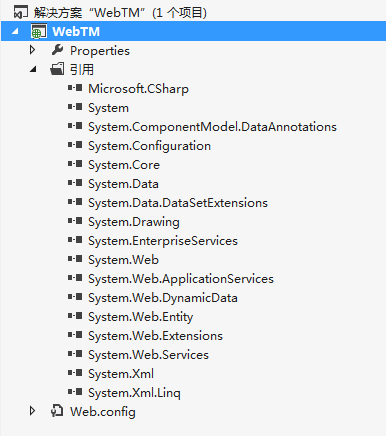Select the System.Web.DynamicData reference
386x436 pixels.
tap(163, 298)
